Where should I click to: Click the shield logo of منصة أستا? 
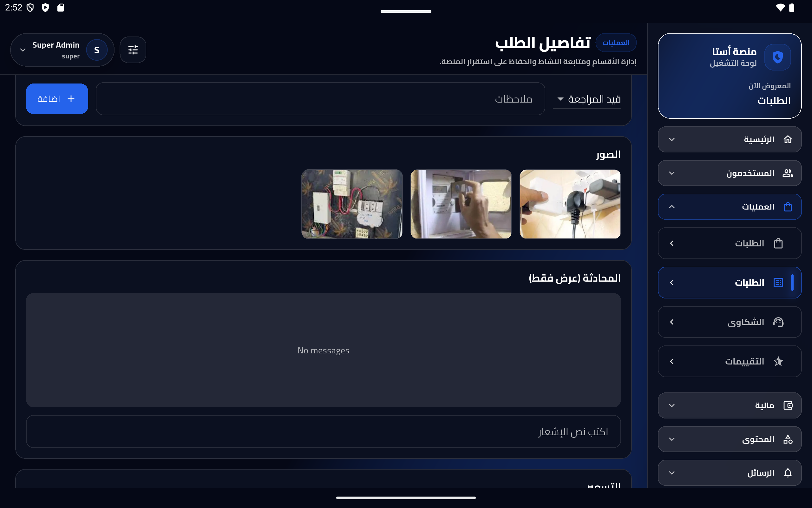777,57
